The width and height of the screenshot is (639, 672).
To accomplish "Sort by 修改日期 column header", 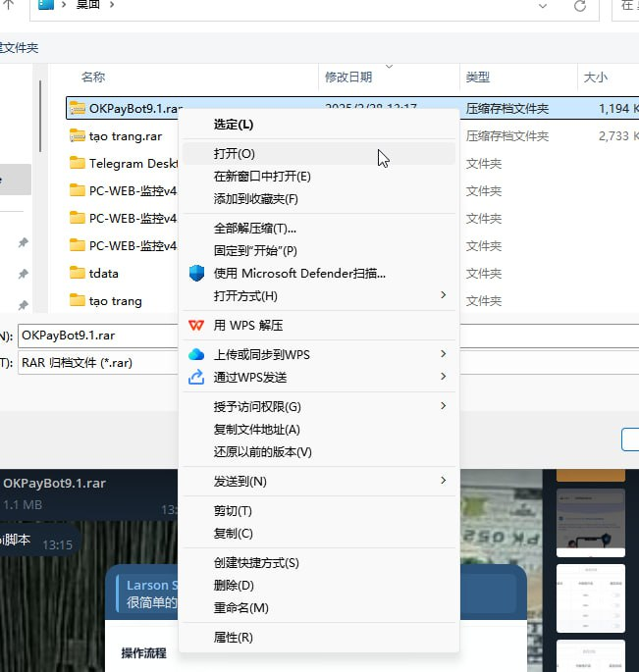I will click(348, 78).
